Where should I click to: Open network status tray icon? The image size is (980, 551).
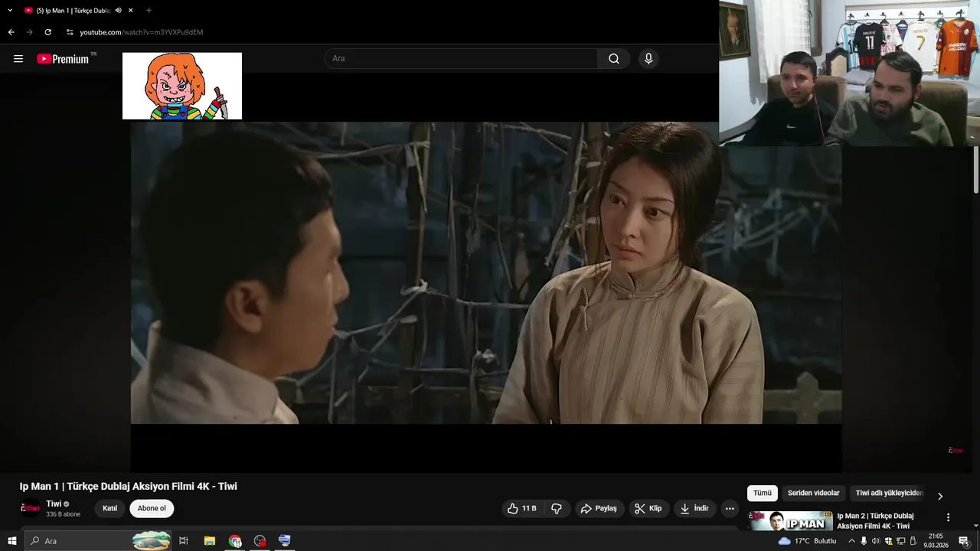click(x=900, y=541)
